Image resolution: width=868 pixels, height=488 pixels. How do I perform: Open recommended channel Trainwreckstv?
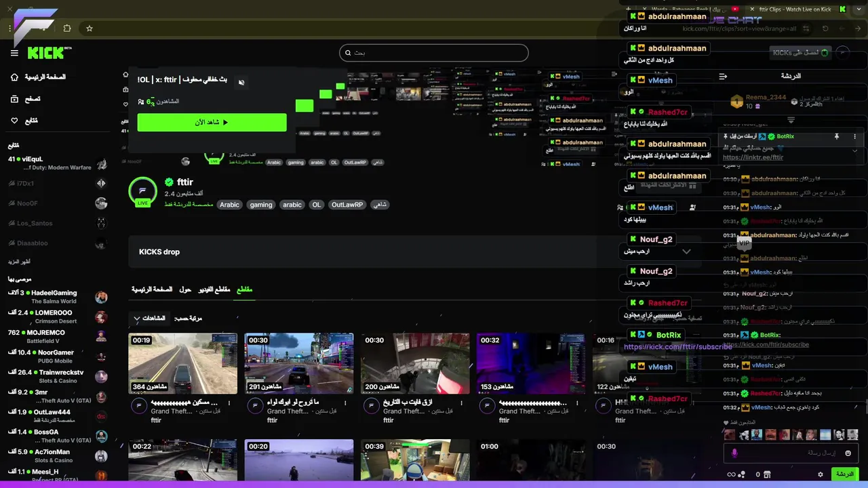point(58,376)
